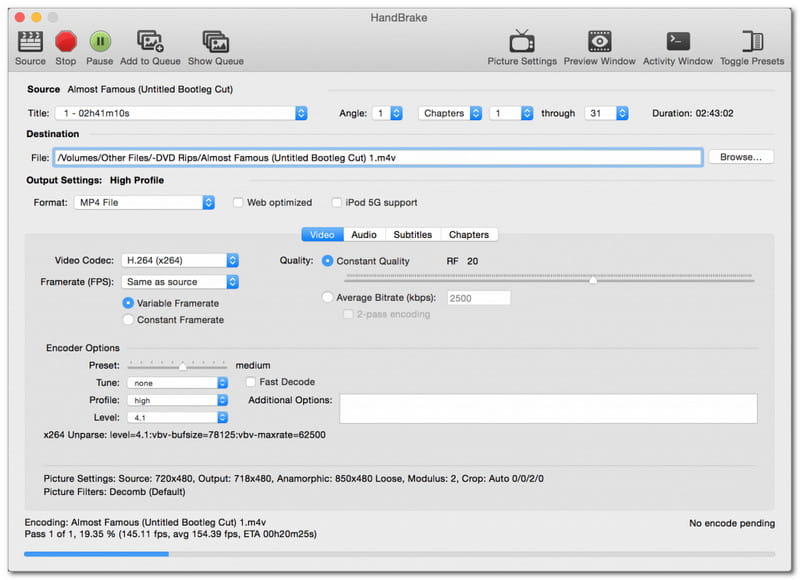The image size is (800, 580).
Task: Click the Constant Quality RF slider
Action: point(593,280)
